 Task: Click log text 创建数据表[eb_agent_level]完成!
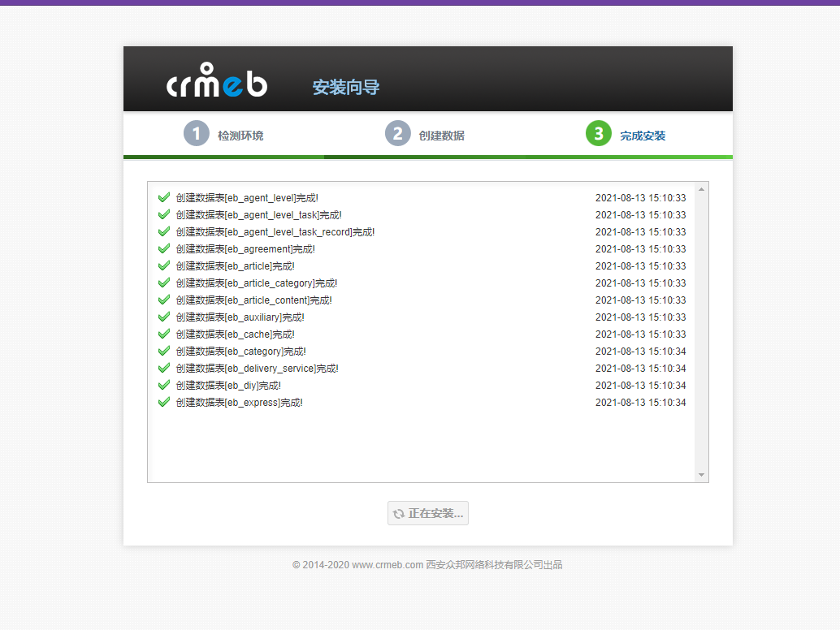coord(247,198)
